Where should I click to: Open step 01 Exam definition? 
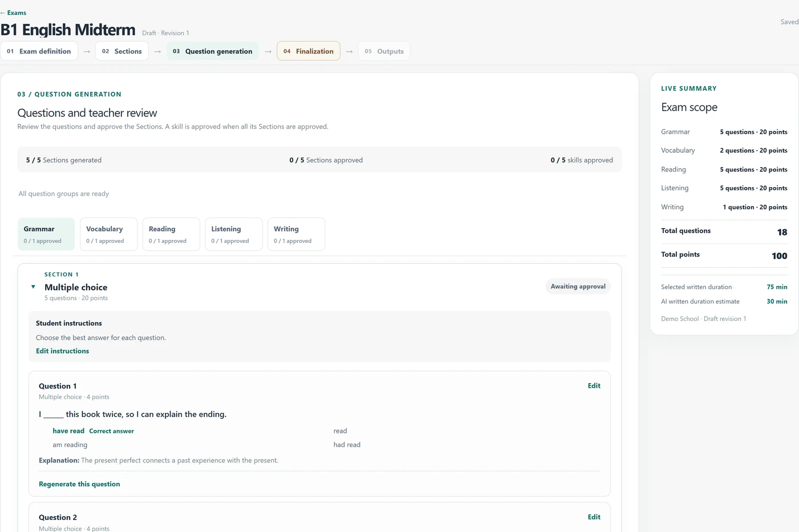tap(39, 51)
